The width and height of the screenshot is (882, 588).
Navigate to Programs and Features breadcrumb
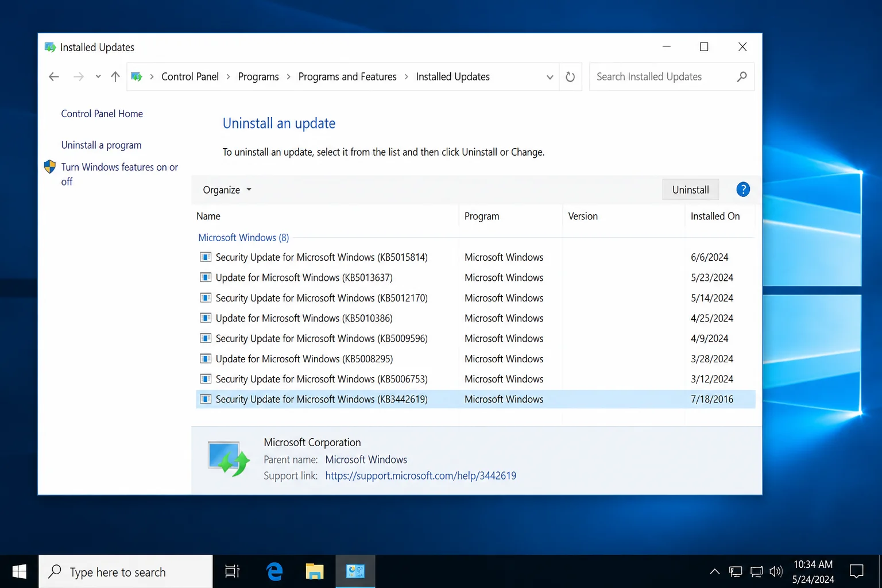pyautogui.click(x=347, y=77)
